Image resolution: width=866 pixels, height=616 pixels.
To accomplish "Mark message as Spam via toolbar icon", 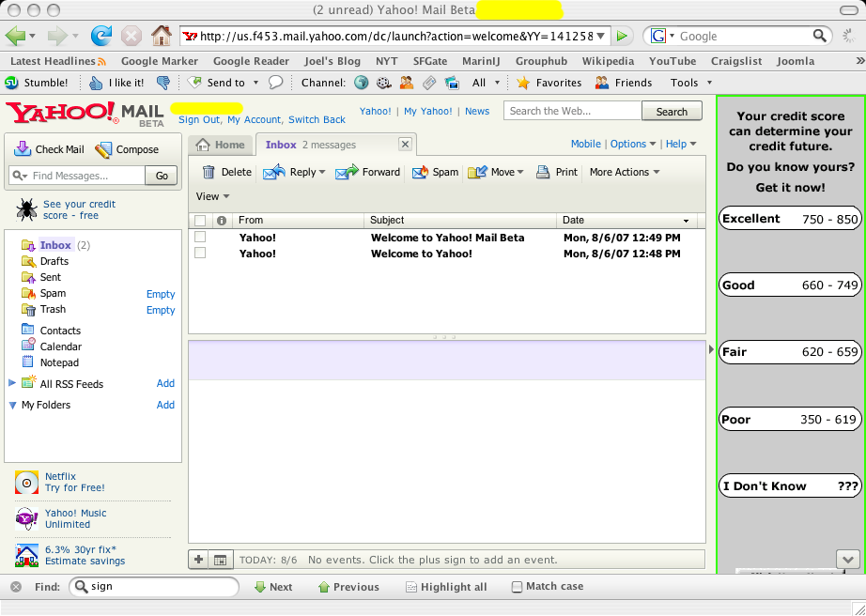I will point(420,172).
